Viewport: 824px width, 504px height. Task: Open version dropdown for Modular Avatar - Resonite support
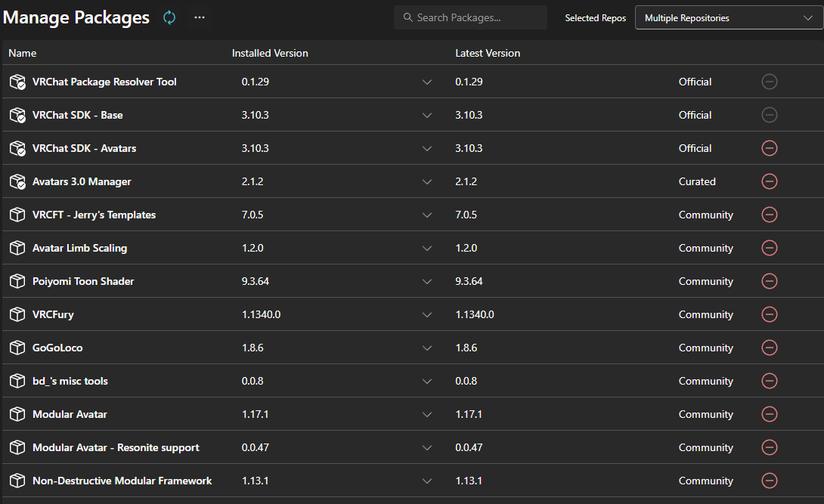[427, 448]
